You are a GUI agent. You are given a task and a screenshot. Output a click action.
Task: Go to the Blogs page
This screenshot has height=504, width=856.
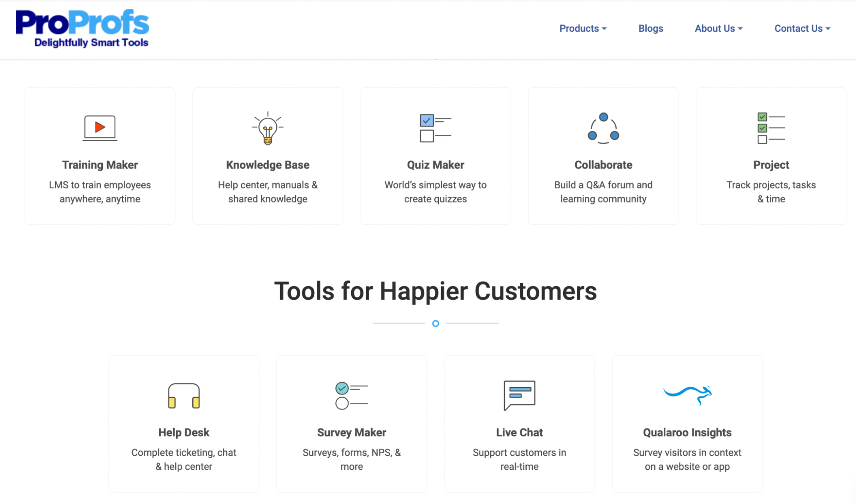(650, 28)
